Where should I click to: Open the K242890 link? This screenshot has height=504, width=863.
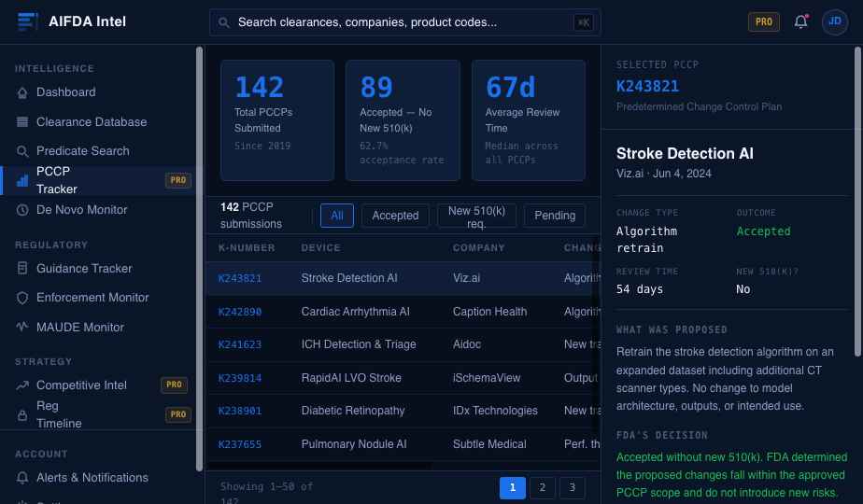coord(239,312)
